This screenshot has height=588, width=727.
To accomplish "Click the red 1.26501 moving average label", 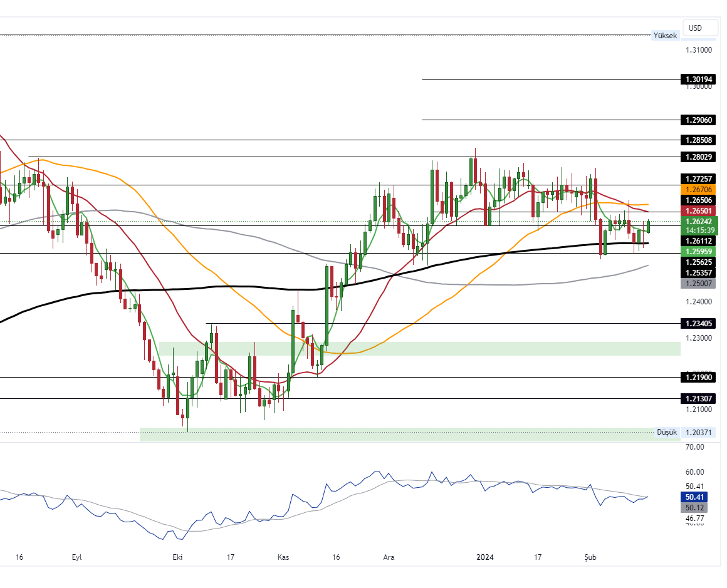I will 698,211.
